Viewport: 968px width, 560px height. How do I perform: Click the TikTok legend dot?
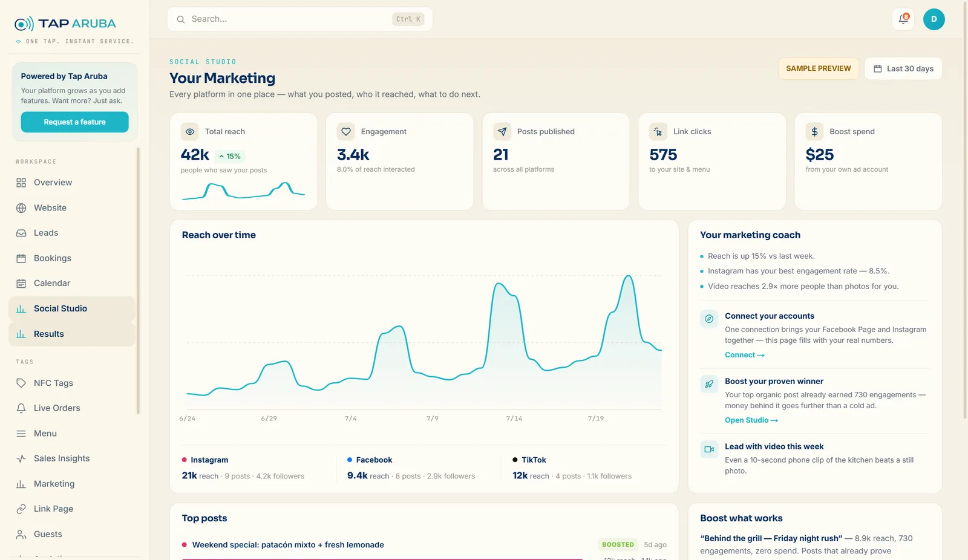[x=515, y=460]
